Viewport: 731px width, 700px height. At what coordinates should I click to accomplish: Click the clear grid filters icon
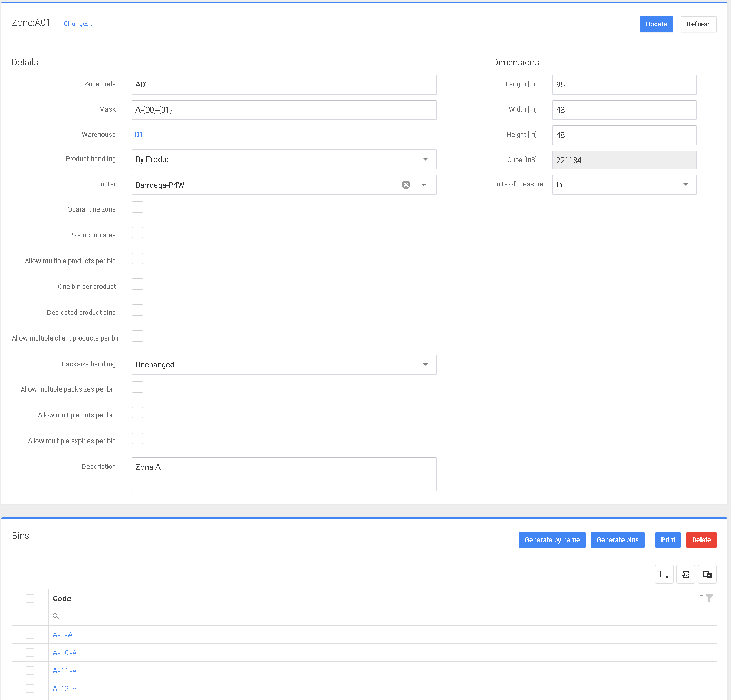click(664, 574)
